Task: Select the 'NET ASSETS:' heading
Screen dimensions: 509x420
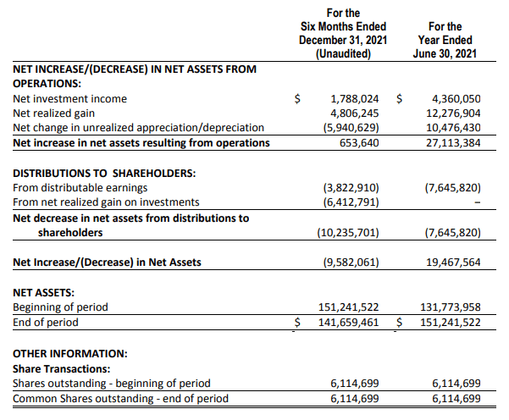Action: pyautogui.click(x=43, y=293)
